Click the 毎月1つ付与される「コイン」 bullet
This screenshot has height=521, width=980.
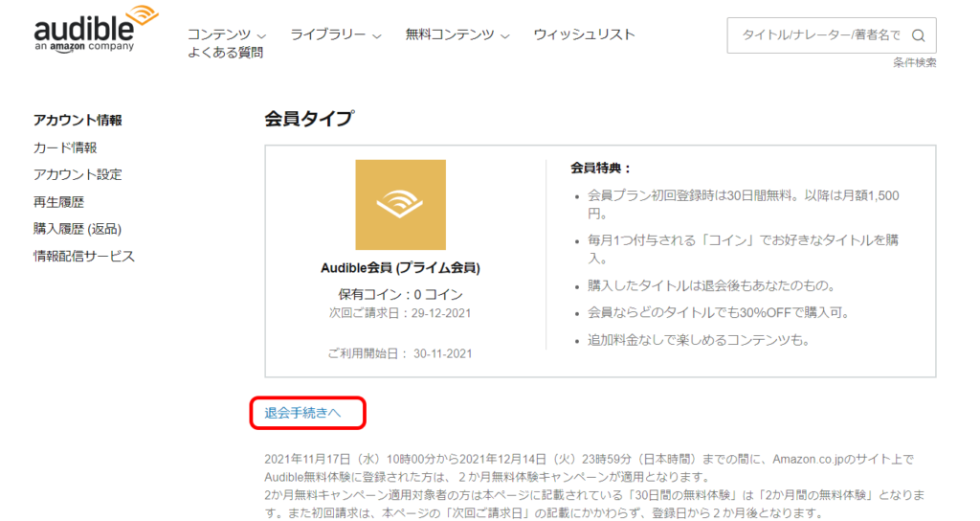point(743,249)
